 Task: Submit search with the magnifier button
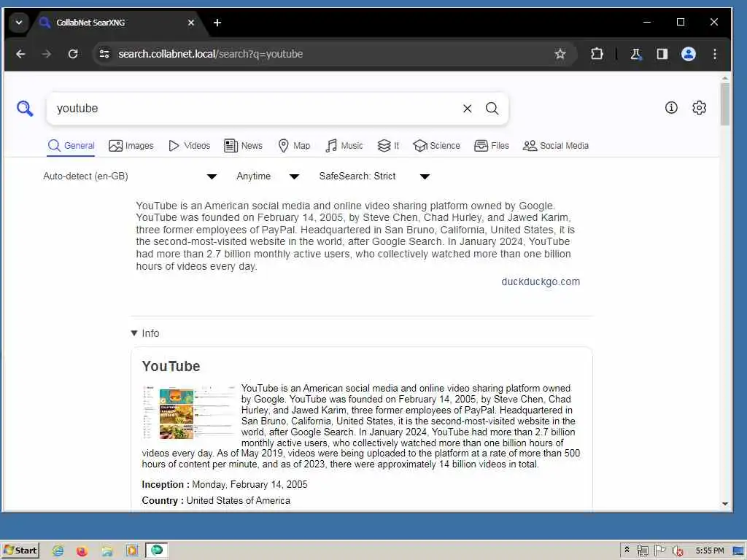(492, 109)
